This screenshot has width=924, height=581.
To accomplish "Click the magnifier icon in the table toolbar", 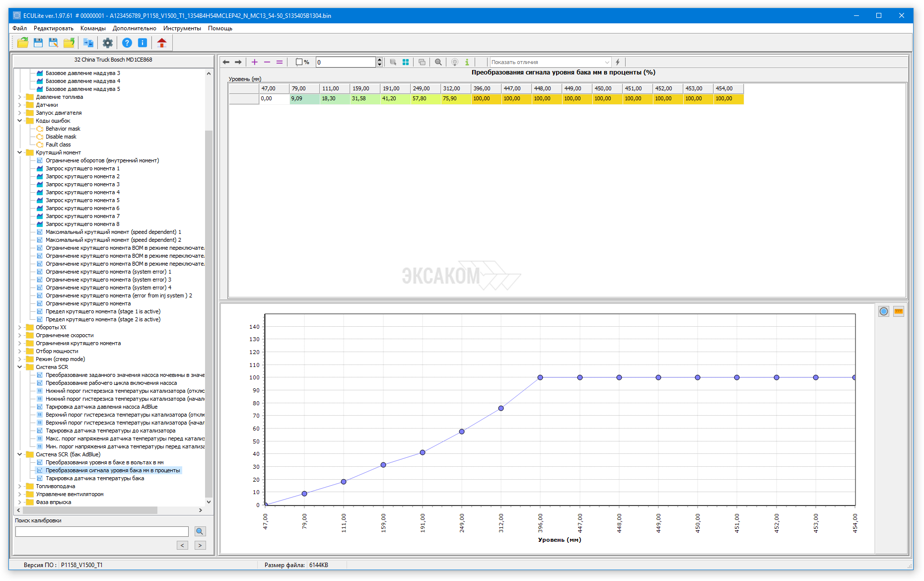I will 438,62.
